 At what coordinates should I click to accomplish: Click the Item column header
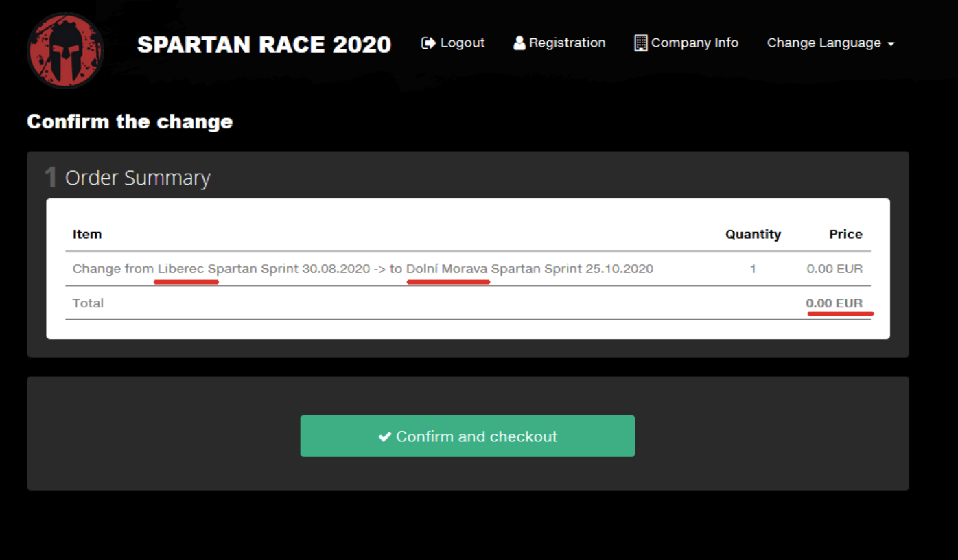click(87, 234)
